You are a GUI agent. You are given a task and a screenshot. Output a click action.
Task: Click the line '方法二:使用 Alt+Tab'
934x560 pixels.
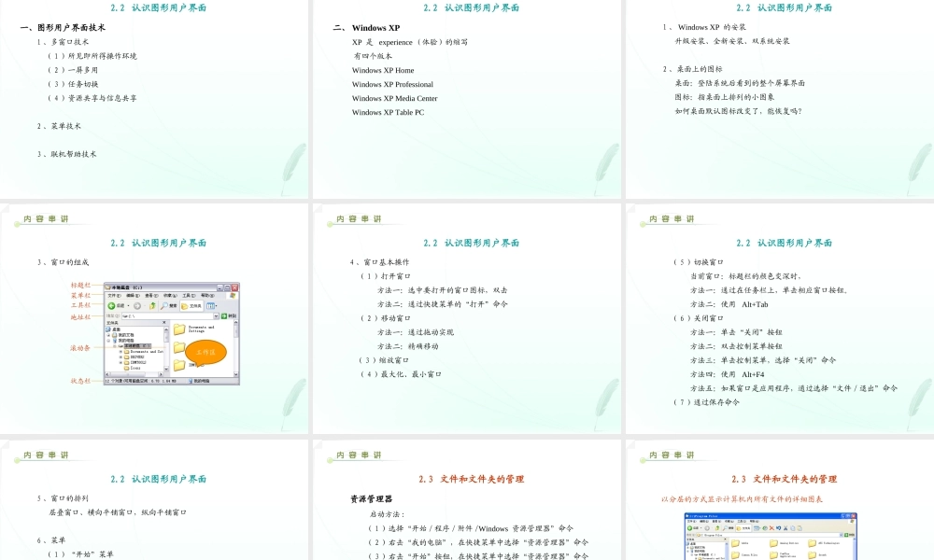(x=729, y=304)
